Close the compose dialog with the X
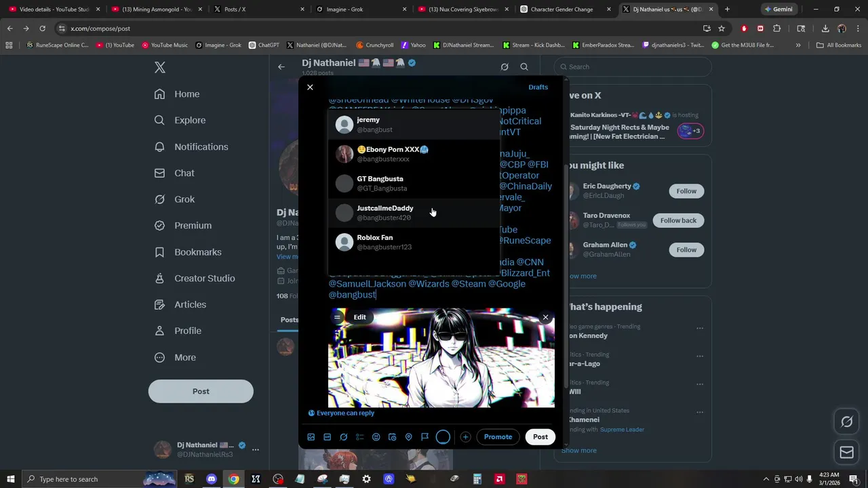The image size is (868, 488). [x=310, y=87]
